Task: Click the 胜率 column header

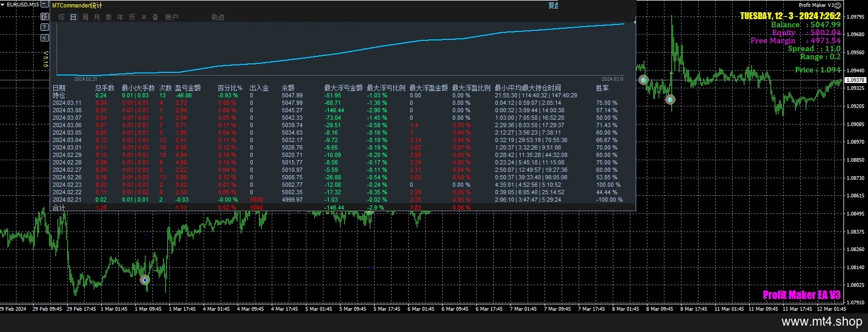Action: point(603,88)
